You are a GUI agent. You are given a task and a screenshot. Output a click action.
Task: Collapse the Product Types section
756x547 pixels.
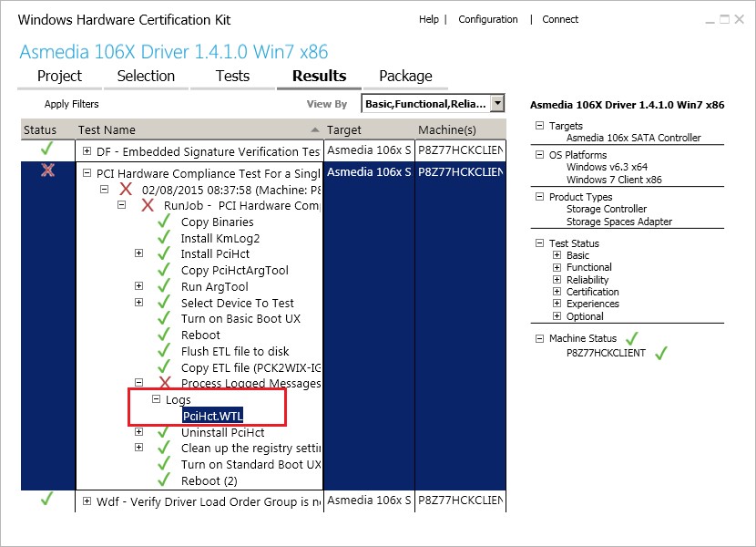(539, 197)
